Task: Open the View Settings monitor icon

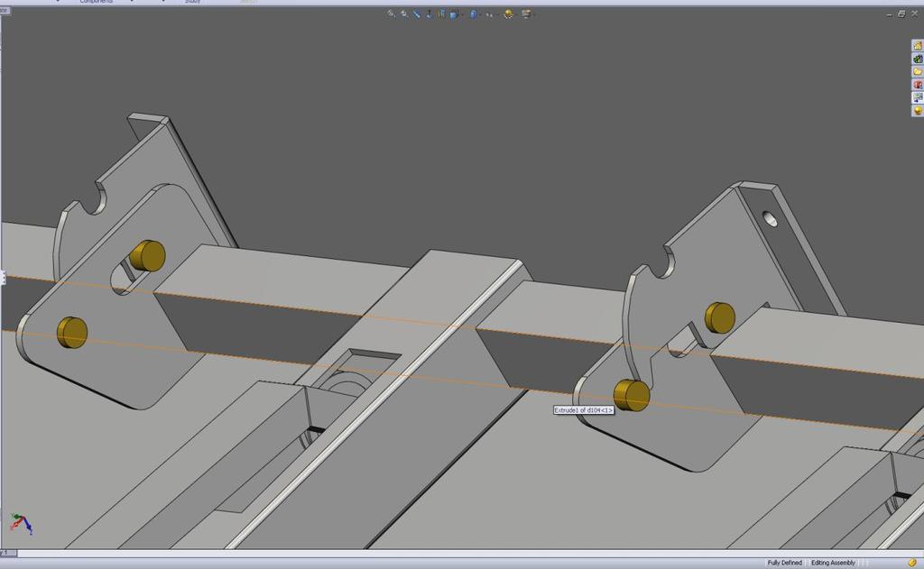Action: [526, 14]
